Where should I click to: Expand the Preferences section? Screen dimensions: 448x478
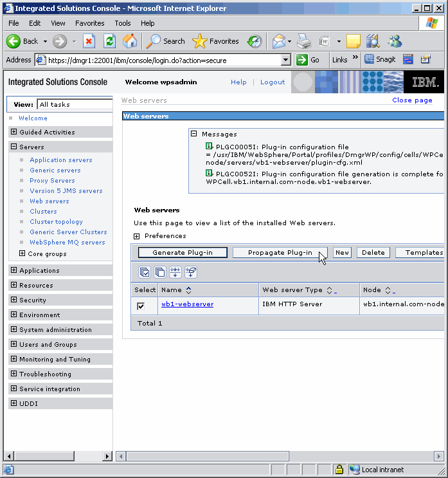[137, 236]
